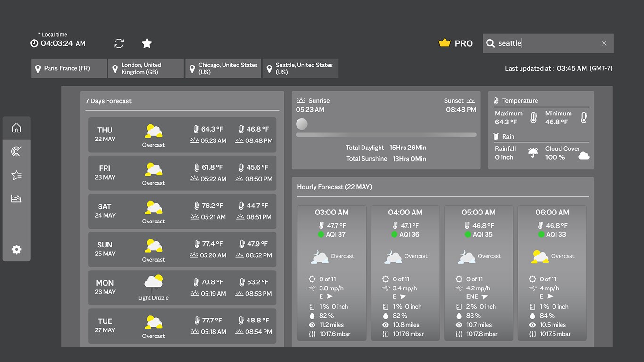Select the Chicago, United States tab
The width and height of the screenshot is (644, 362).
(223, 68)
